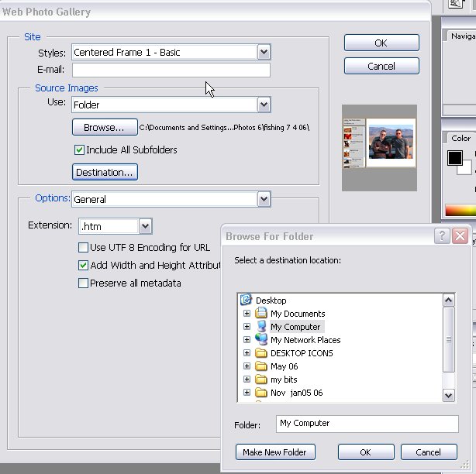Toggle Include All Subfolders checkbox
Screen dimensions: 476x474
coord(79,149)
